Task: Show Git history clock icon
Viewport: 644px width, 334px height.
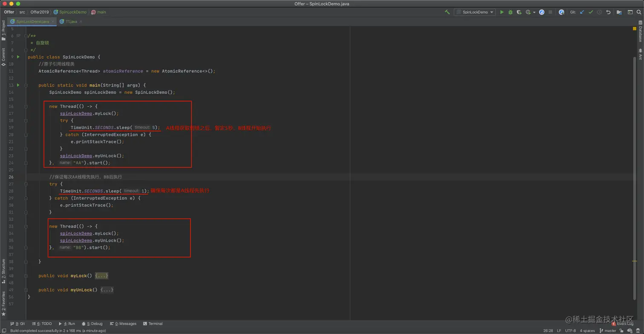Action: point(599,12)
